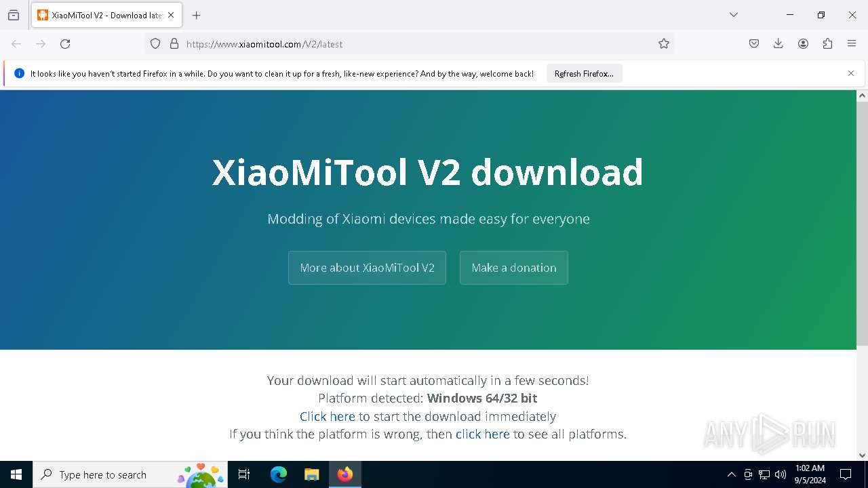Close the XiaoMiTool V2 tab
This screenshot has width=868, height=488.
point(171,15)
